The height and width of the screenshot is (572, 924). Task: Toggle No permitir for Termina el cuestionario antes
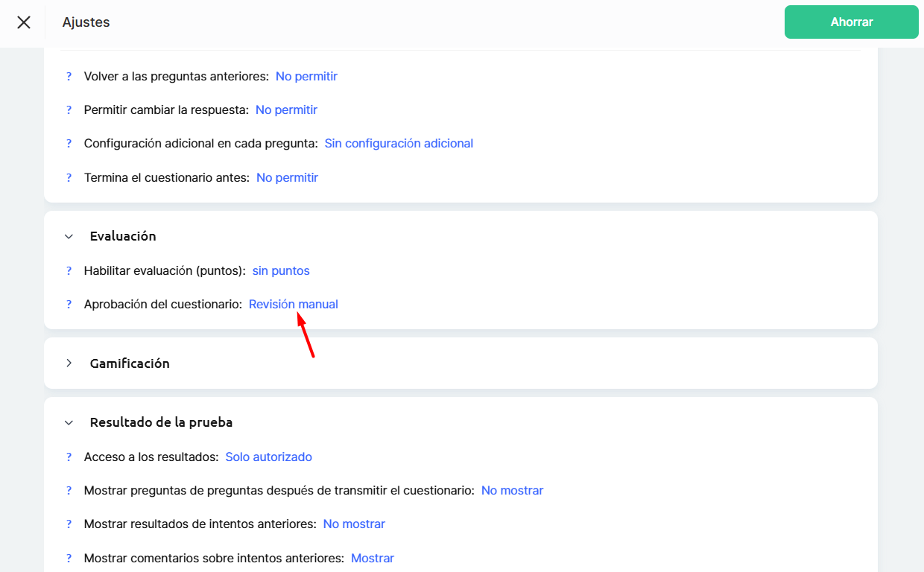tap(287, 177)
